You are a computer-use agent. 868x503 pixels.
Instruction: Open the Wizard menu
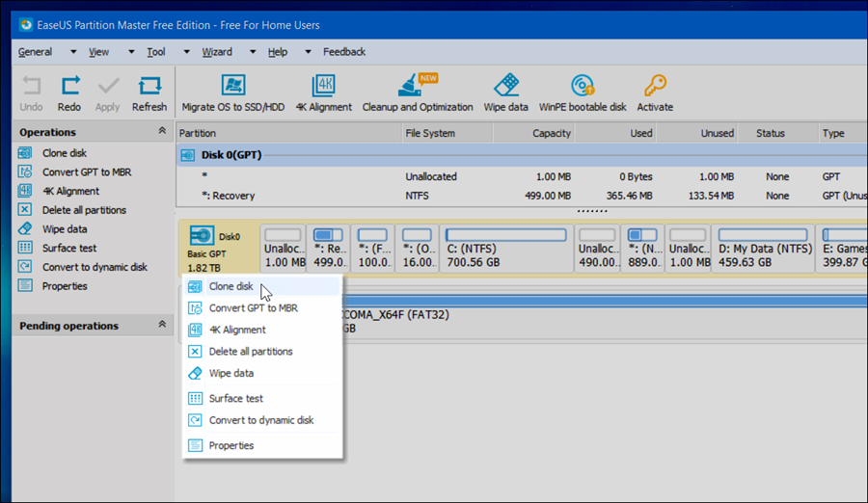tap(217, 52)
